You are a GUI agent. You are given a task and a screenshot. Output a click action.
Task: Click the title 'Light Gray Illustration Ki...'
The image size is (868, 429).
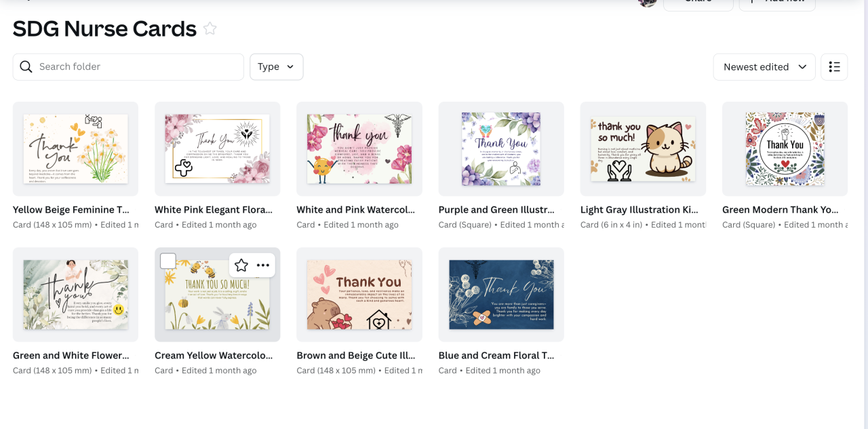tap(639, 210)
